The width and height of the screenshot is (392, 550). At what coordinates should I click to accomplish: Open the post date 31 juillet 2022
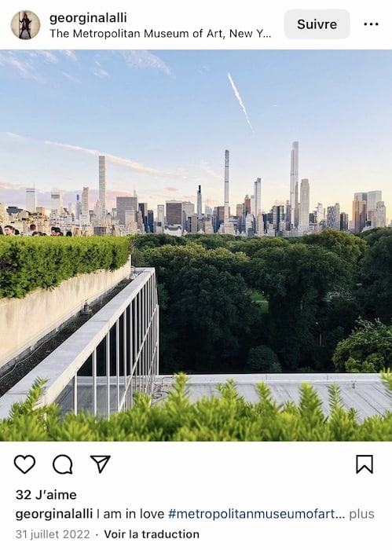click(53, 534)
